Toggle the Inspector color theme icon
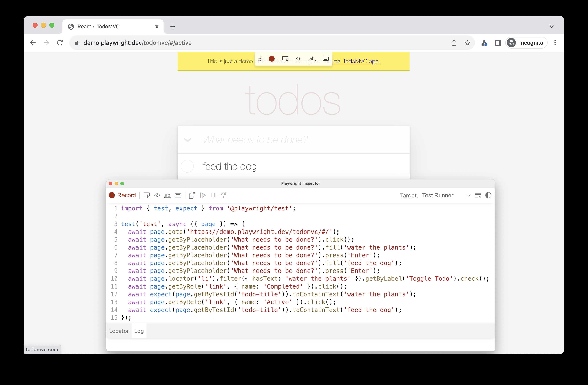This screenshot has width=588, height=385. coord(488,195)
